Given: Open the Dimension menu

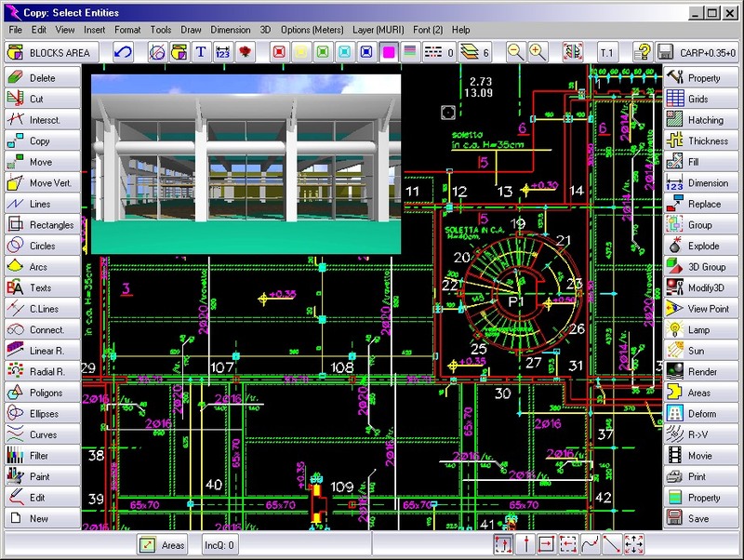Looking at the screenshot, I should click(230, 30).
